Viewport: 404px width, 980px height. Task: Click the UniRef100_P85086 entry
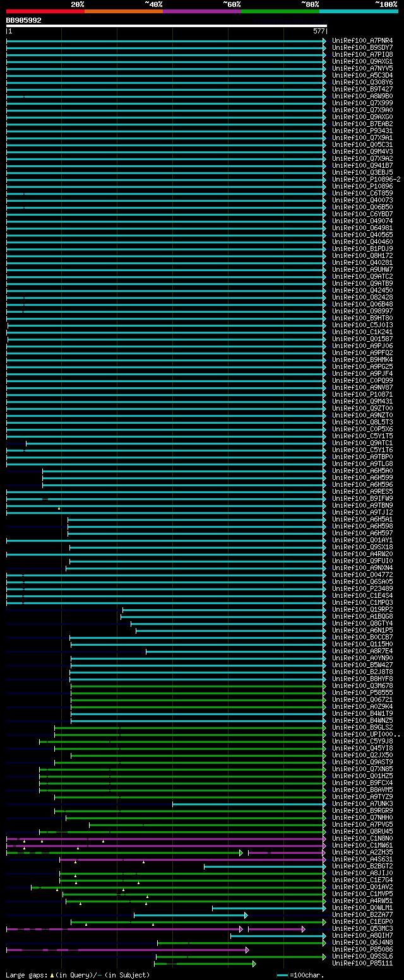pos(362,950)
